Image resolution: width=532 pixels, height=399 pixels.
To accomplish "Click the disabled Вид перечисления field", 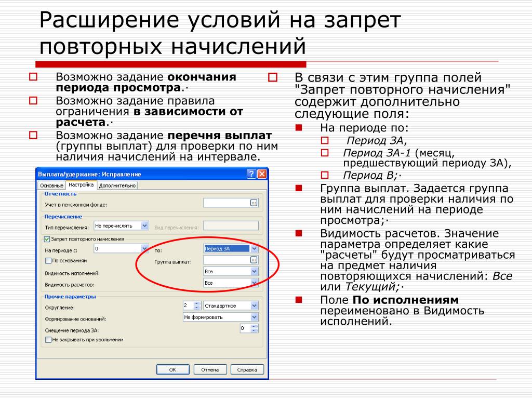I will (x=231, y=226).
